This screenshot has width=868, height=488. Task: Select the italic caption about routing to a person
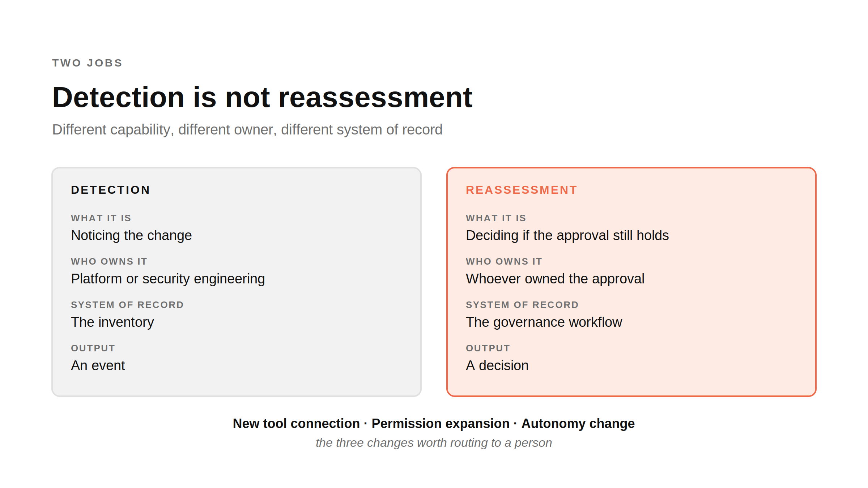[x=434, y=443]
